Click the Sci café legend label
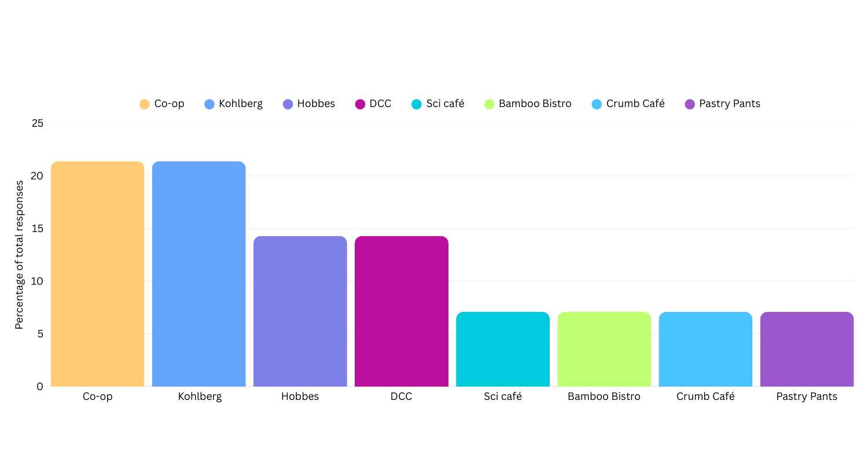This screenshot has width=868, height=463. (445, 104)
